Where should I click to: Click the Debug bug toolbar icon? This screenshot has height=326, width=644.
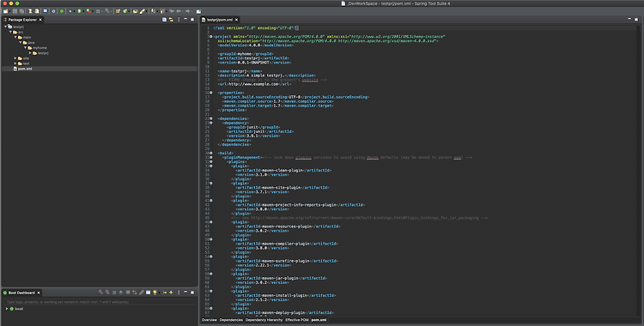[x=70, y=11]
